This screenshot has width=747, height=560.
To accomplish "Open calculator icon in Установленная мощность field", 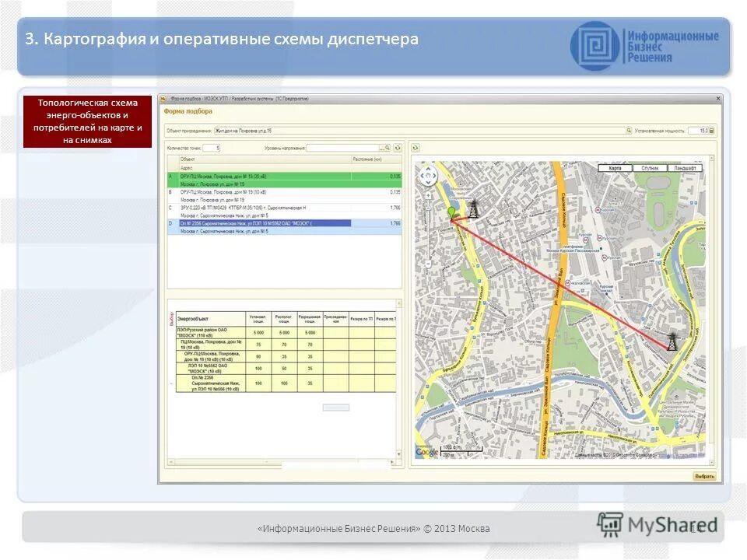I will tap(712, 131).
